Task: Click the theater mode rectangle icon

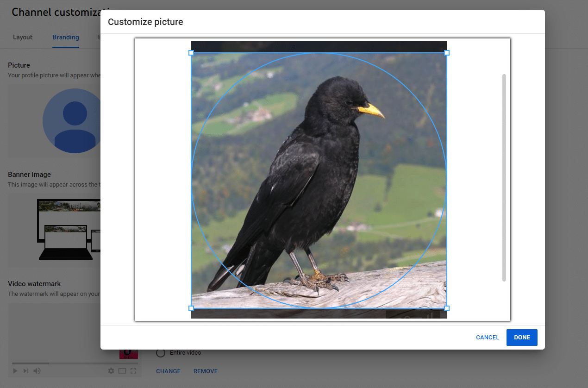Action: click(122, 371)
